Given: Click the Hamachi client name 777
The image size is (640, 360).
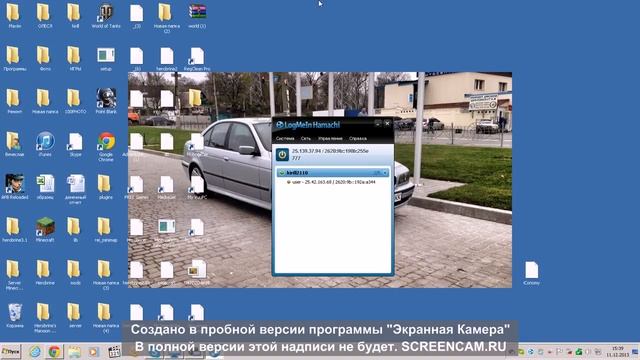Looking at the screenshot, I should (296, 158).
